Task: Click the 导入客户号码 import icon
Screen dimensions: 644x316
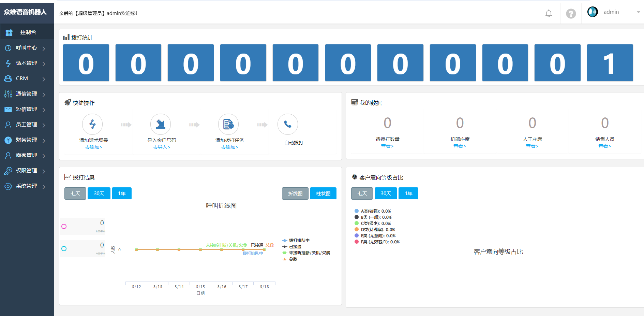Action: point(161,124)
